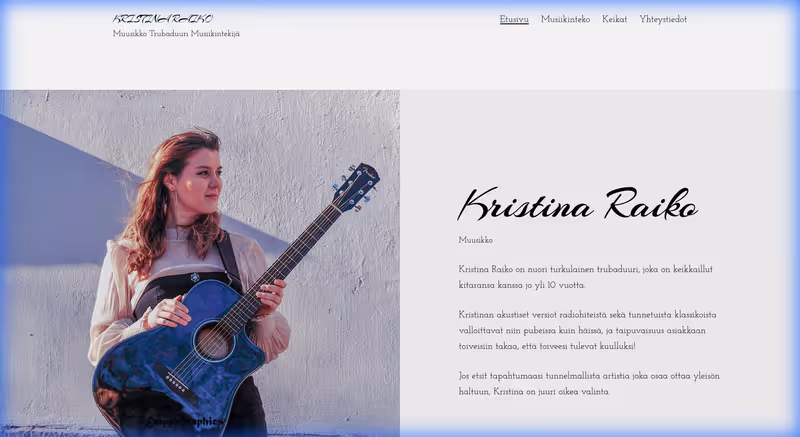Open the Etusivu navigation tab
Viewport: 800px width, 437px height.
[514, 19]
